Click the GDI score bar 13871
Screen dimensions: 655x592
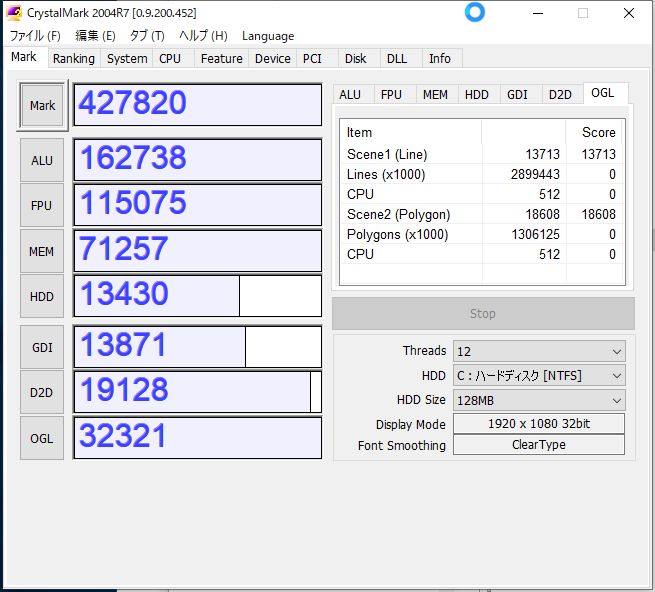coord(198,347)
